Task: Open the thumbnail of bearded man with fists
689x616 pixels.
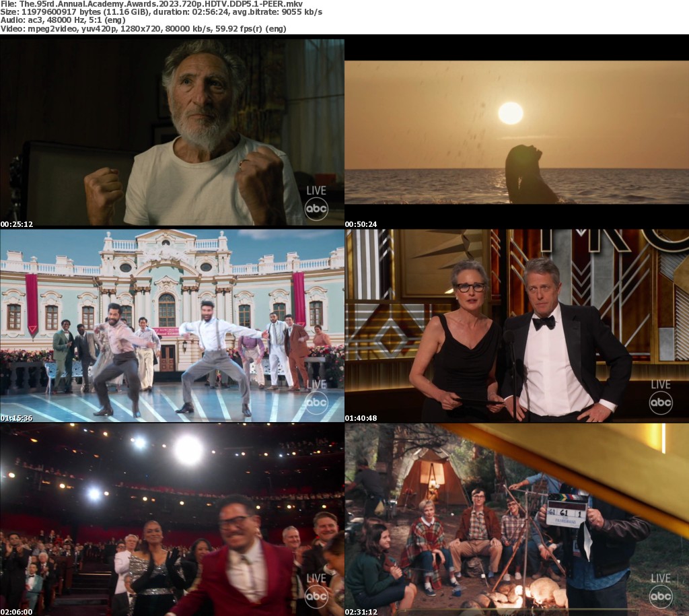Action: point(172,132)
